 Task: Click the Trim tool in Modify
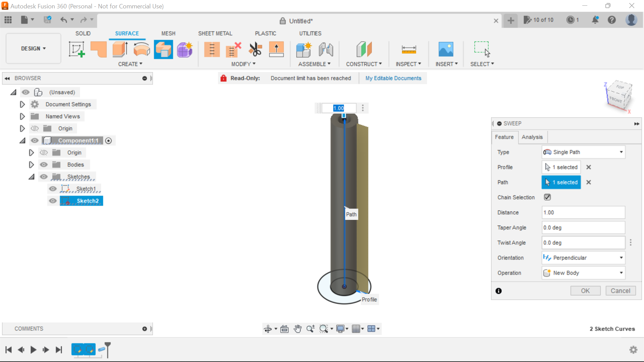click(255, 49)
